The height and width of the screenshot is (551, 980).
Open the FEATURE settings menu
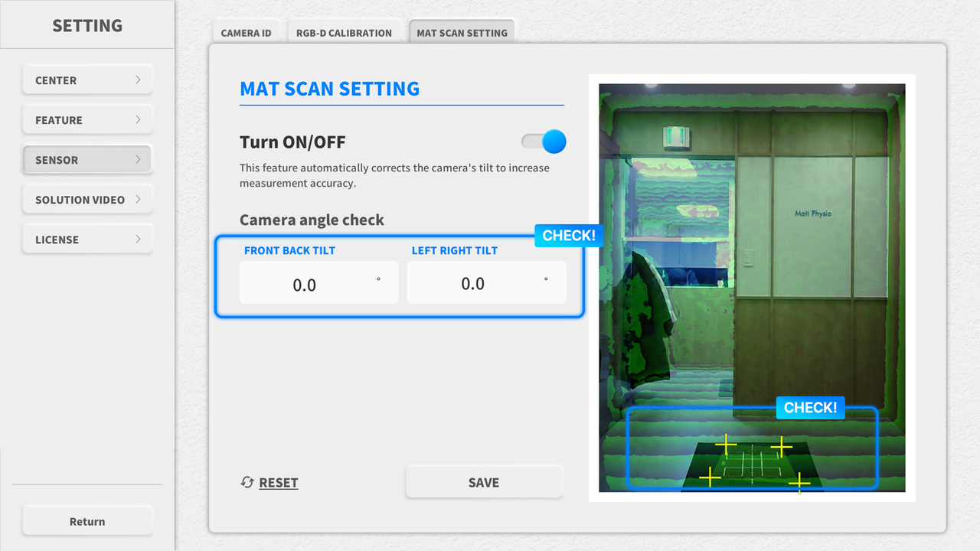click(x=87, y=119)
